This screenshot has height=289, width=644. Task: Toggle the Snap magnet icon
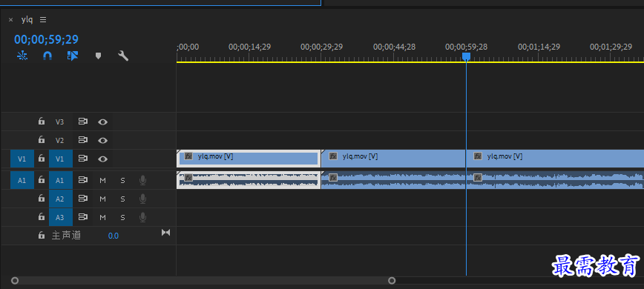click(x=47, y=56)
